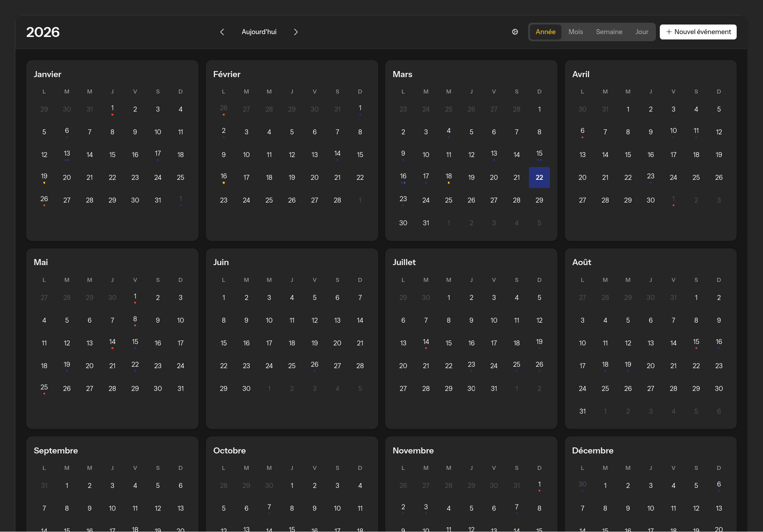Open the Janvier month header
The width and height of the screenshot is (763, 532).
[x=48, y=74]
